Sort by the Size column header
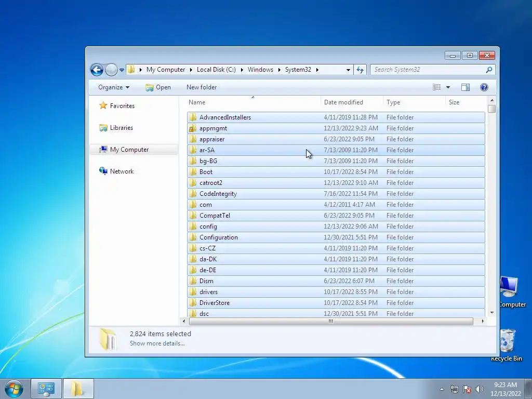 tap(465, 102)
